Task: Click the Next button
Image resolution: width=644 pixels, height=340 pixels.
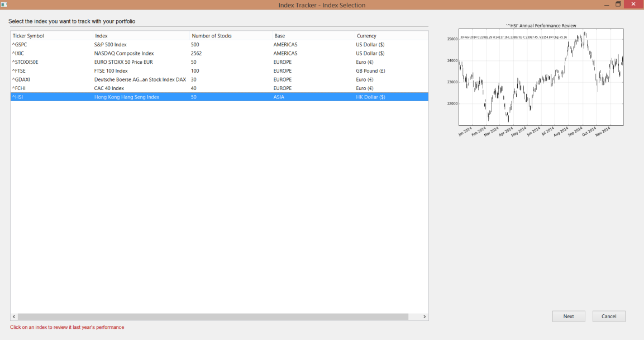Action: coord(569,316)
